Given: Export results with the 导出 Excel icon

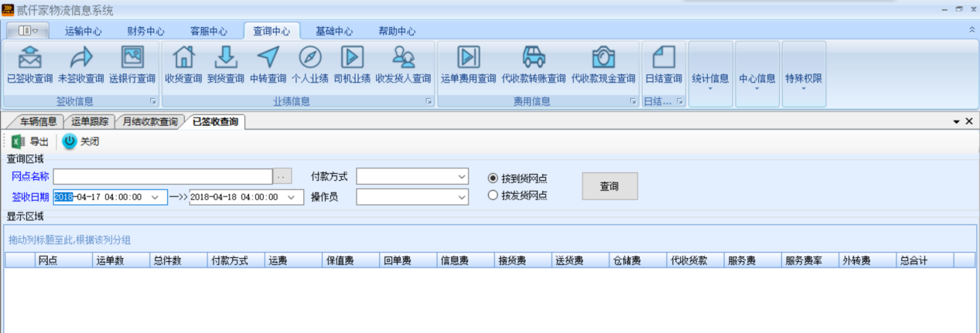Looking at the screenshot, I should (x=19, y=141).
